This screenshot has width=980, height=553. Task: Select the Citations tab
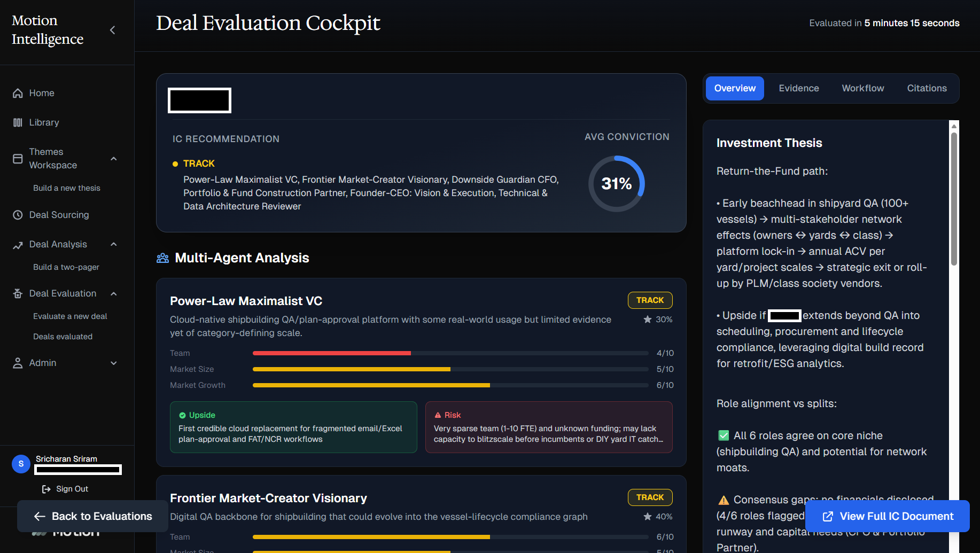click(x=927, y=88)
